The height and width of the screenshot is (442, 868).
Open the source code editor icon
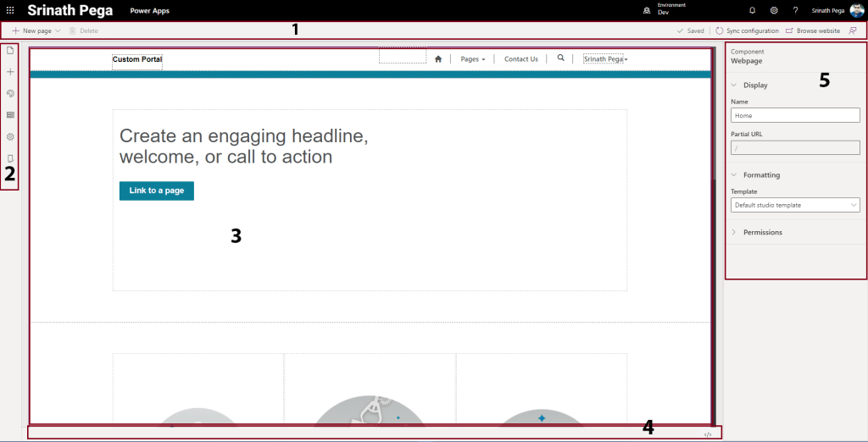coord(708,434)
